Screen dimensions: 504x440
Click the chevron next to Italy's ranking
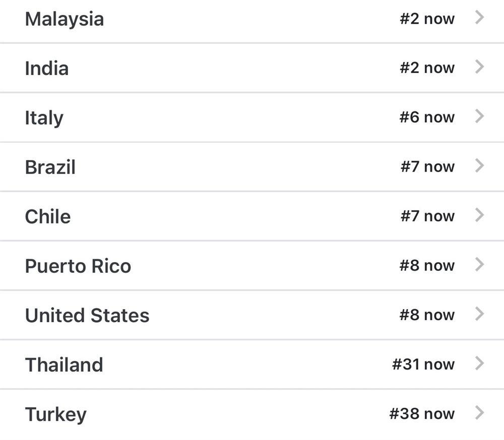click(480, 116)
